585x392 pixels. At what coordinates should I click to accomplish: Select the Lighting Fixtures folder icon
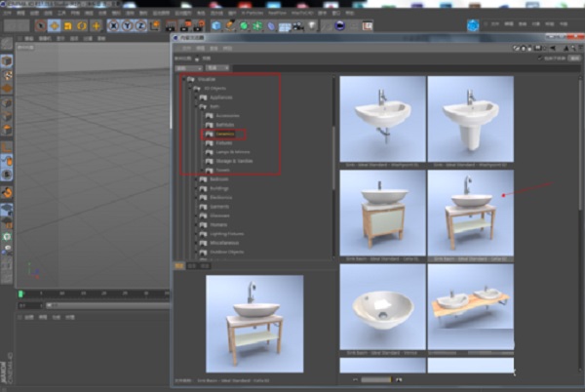[x=203, y=234]
